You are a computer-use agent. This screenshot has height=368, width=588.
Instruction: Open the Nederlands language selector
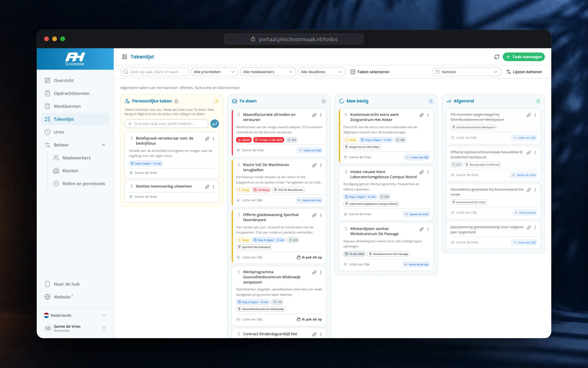click(x=75, y=315)
